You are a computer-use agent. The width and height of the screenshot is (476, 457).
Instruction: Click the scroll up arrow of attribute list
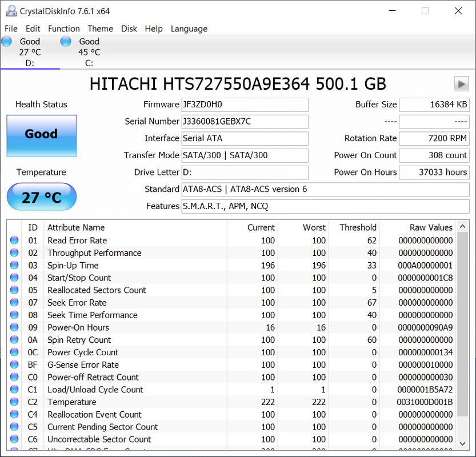[463, 226]
